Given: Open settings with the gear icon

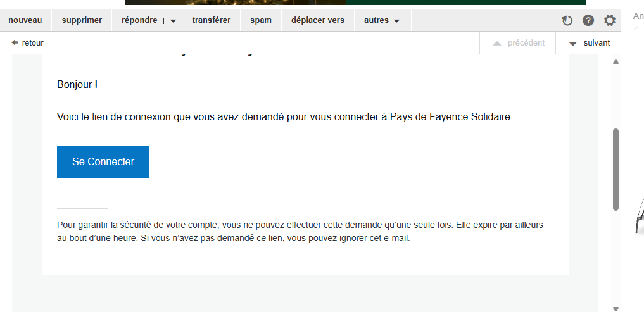Looking at the screenshot, I should pos(609,21).
